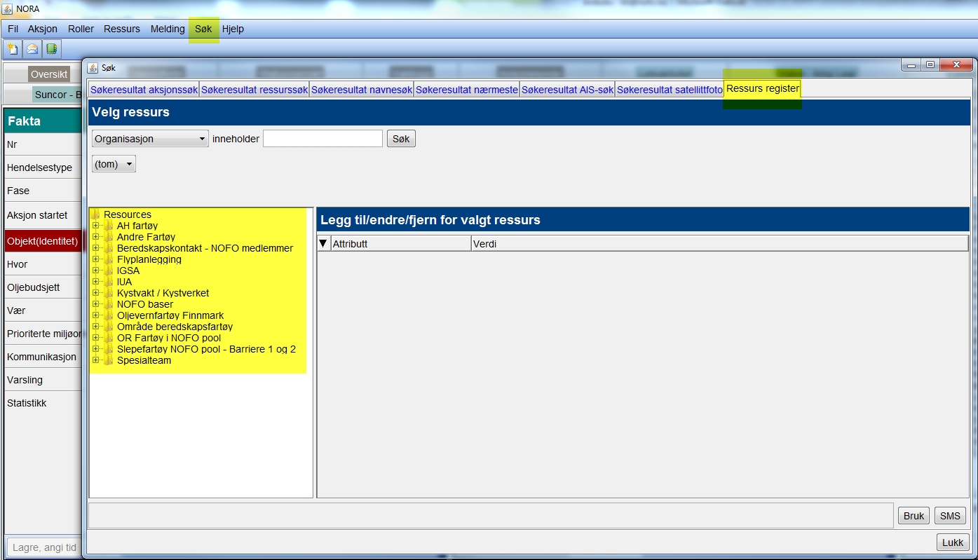The width and height of the screenshot is (978, 560).
Task: Open the Organisasjon dropdown
Action: [150, 139]
